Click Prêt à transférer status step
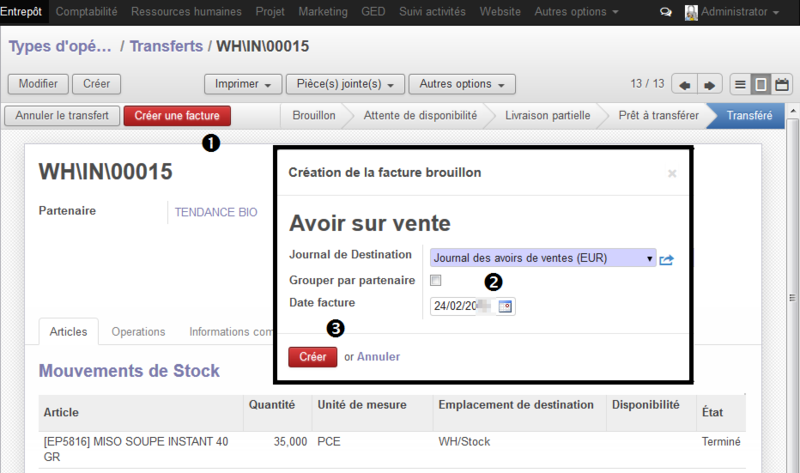The height and width of the screenshot is (473, 800). (659, 116)
